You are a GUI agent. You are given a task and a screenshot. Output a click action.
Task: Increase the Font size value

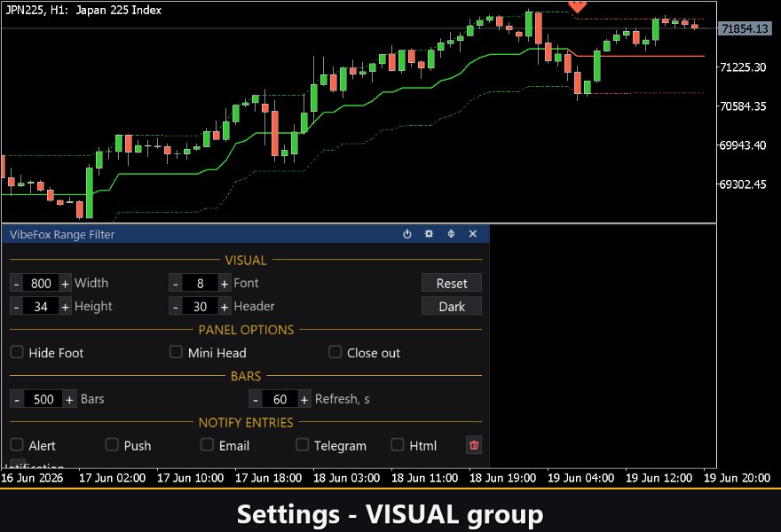(225, 283)
